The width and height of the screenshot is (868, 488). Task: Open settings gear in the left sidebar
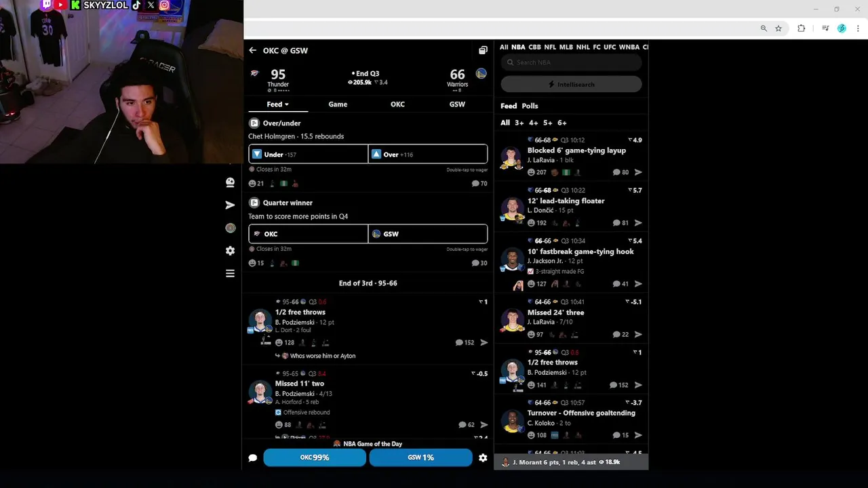230,251
